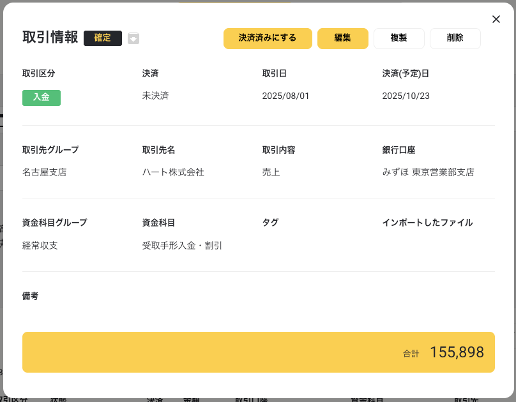Select transaction date 2025/08/01
The height and width of the screenshot is (402, 516).
[286, 96]
